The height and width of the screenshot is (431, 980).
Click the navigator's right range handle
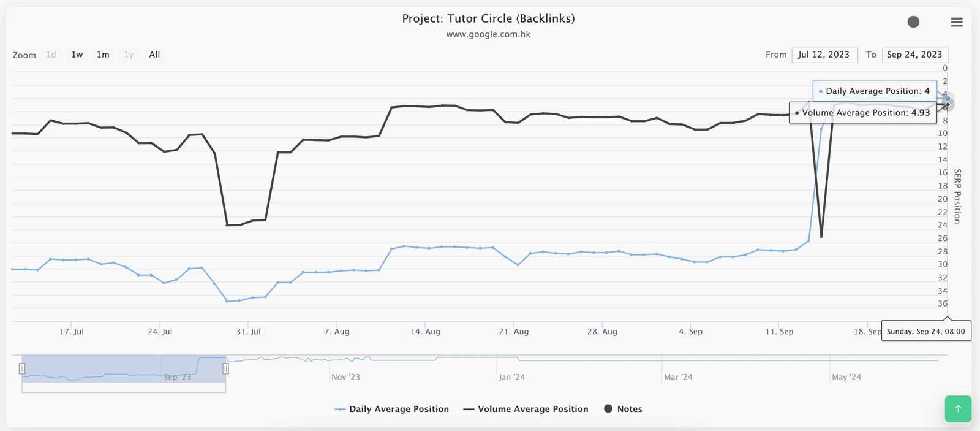coord(225,368)
